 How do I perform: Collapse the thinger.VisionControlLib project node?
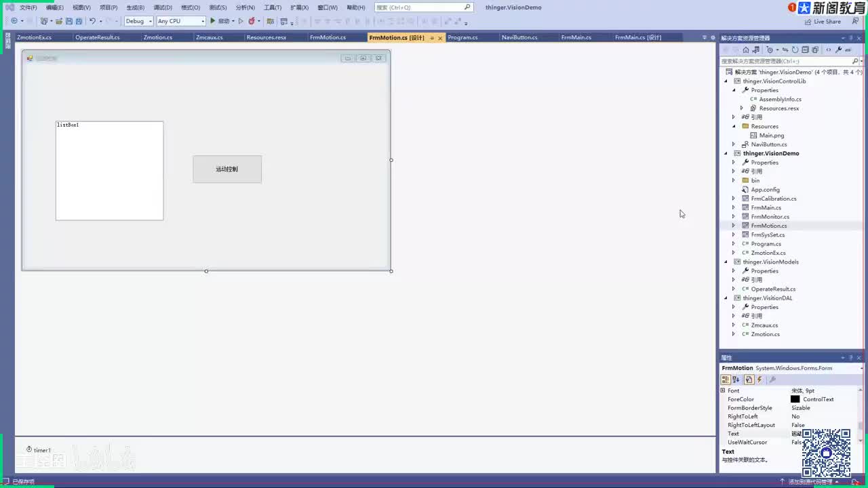(726, 81)
